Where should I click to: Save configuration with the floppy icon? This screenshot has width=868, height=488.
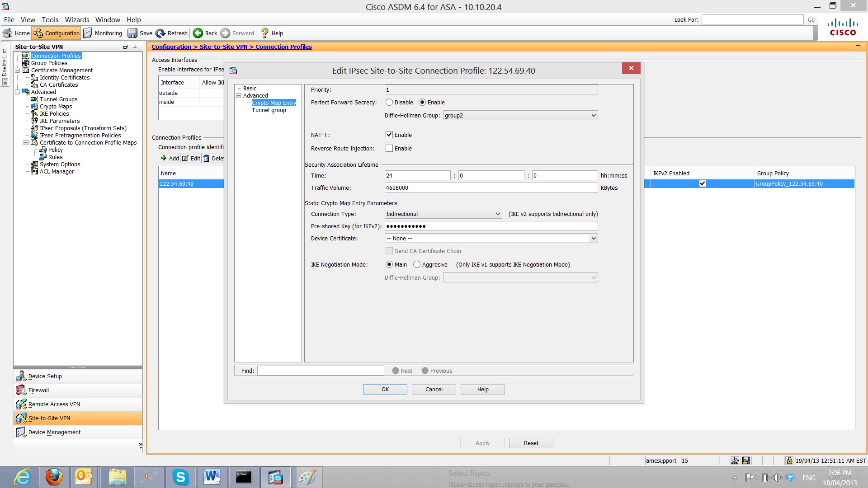point(132,33)
